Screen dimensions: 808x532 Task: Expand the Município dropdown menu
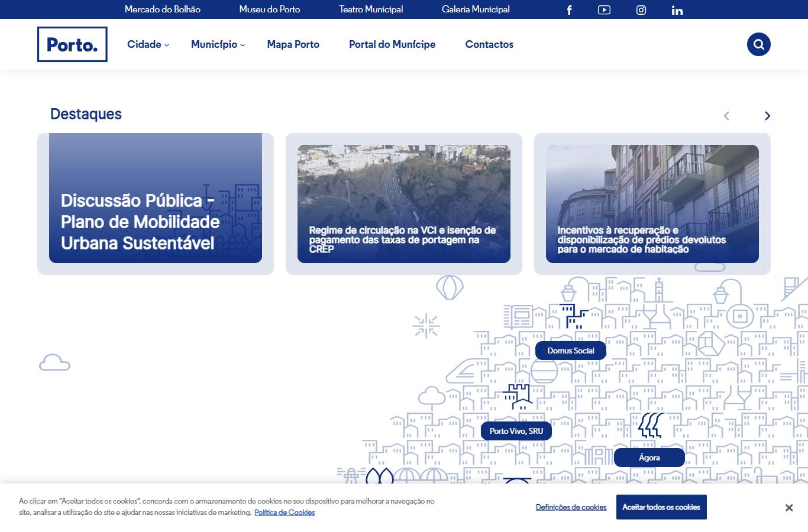(x=218, y=44)
